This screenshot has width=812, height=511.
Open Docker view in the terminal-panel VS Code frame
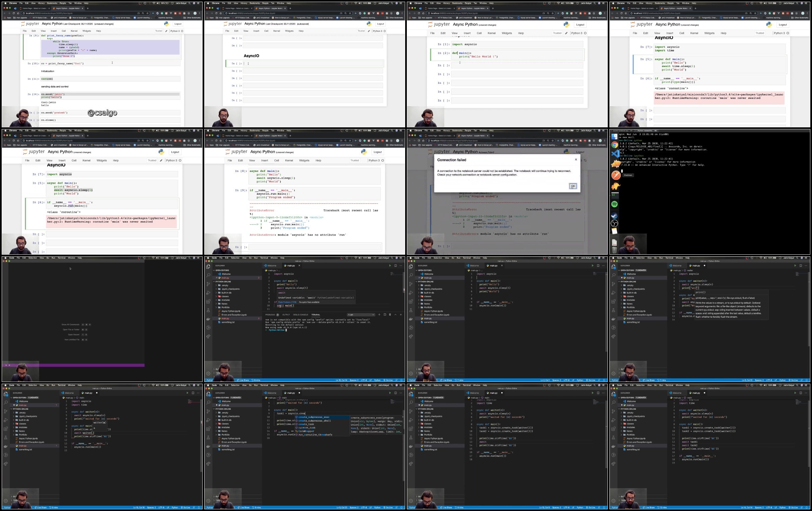208,319
